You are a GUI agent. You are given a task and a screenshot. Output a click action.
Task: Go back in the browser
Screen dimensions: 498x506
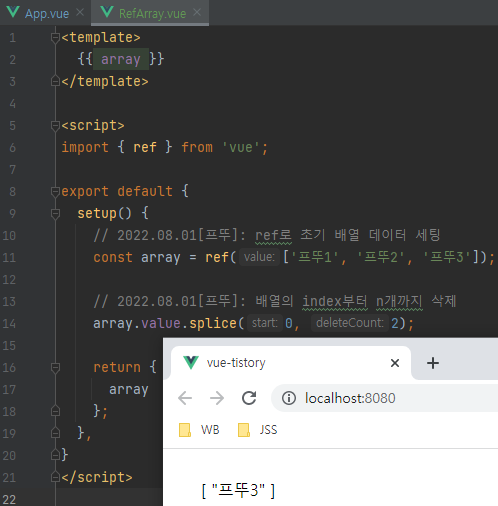click(x=185, y=398)
